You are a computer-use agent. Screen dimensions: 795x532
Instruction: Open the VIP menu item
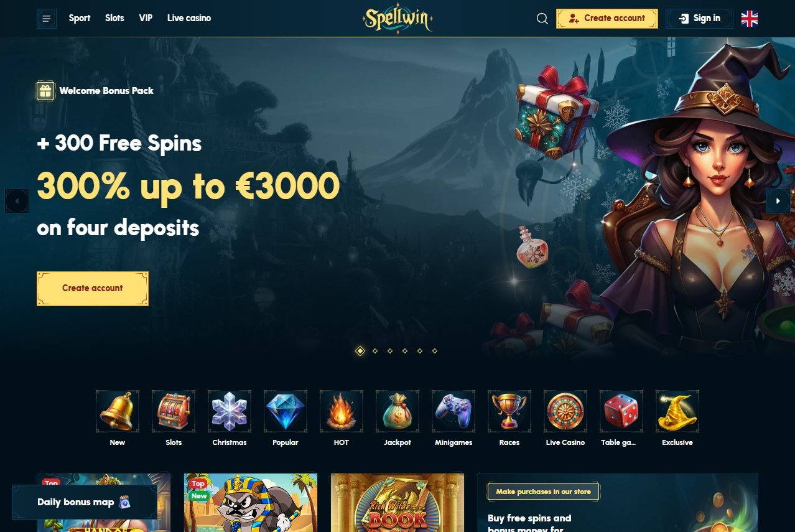(146, 18)
